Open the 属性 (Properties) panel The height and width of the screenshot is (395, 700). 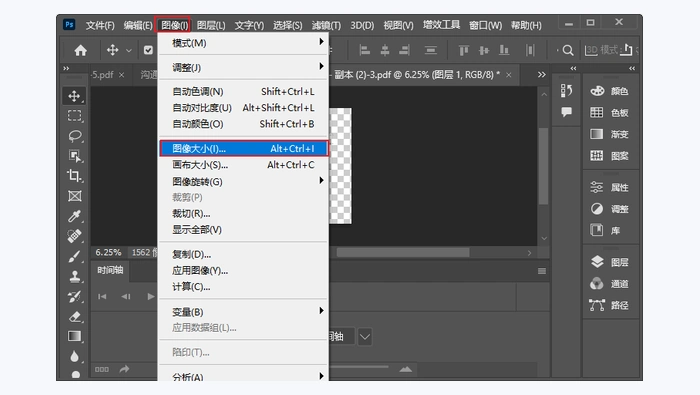point(609,187)
